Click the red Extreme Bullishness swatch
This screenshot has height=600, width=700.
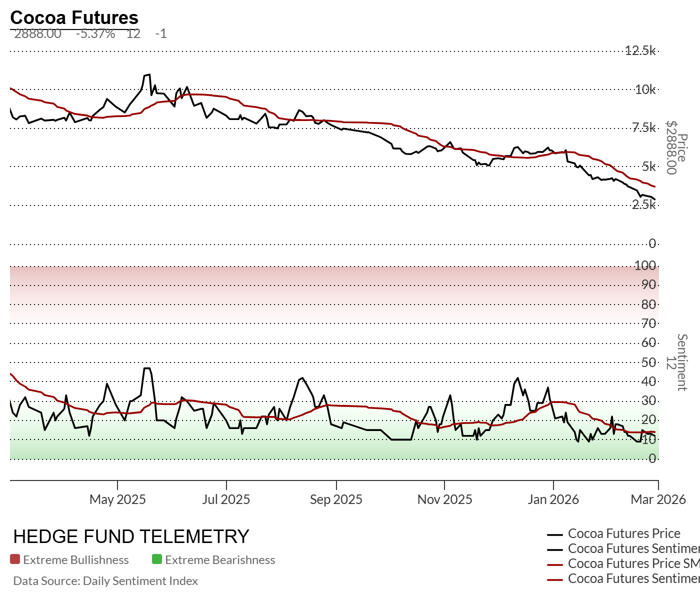15,559
